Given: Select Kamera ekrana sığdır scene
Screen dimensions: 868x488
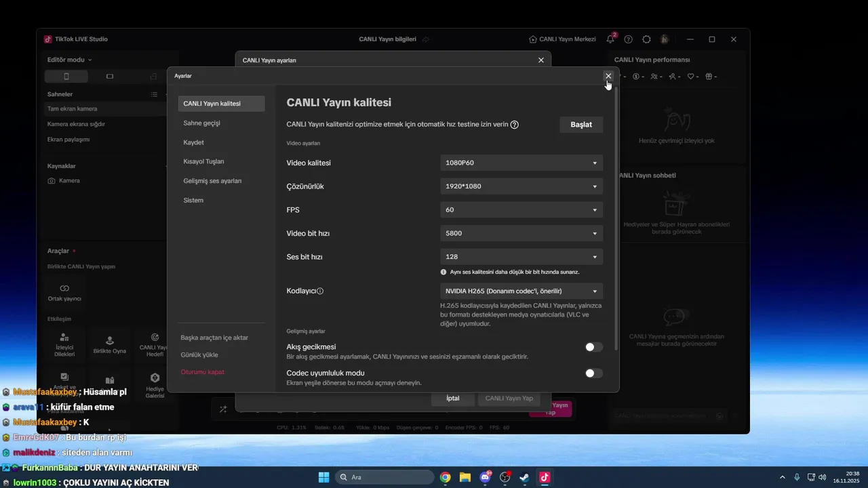Looking at the screenshot, I should [x=105, y=124].
